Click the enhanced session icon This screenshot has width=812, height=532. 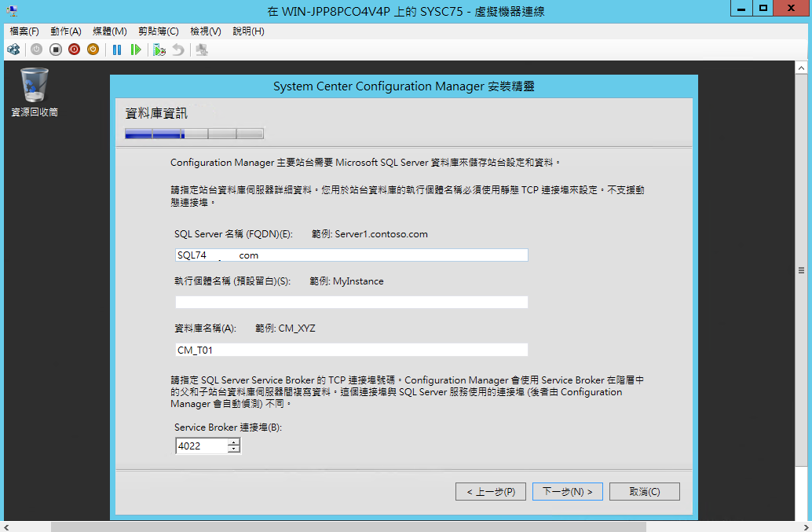coord(202,50)
